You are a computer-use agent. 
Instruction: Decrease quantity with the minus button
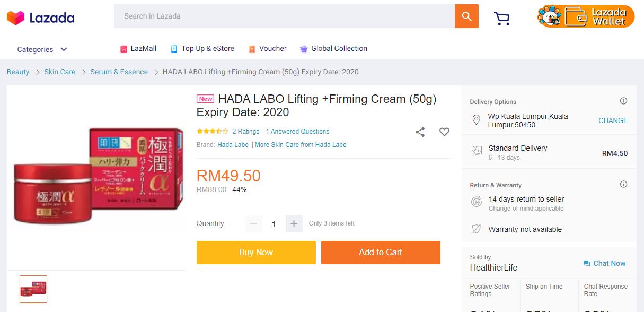click(x=253, y=224)
